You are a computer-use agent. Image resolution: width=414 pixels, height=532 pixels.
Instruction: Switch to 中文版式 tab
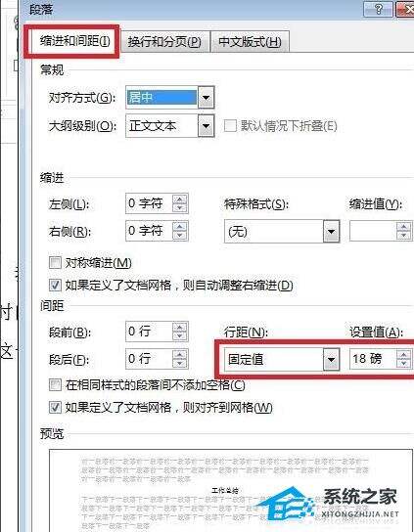tap(250, 42)
